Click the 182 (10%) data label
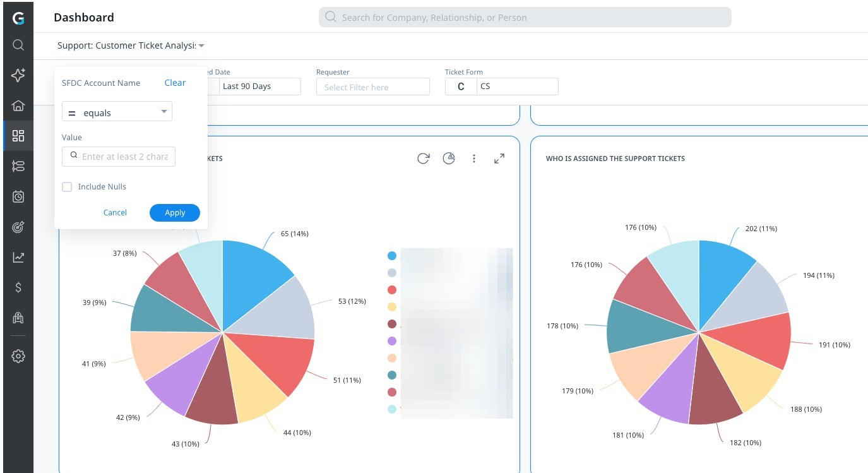868x473 pixels. tap(745, 443)
